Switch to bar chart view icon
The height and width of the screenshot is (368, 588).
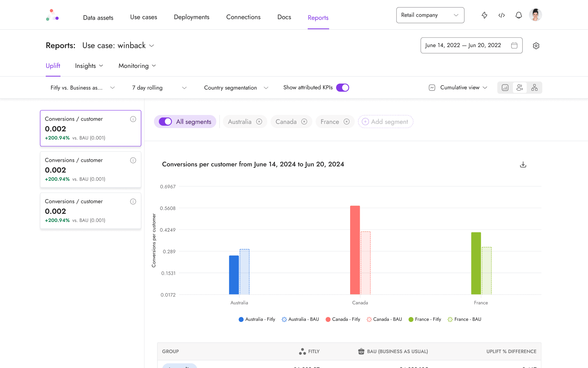click(x=505, y=88)
